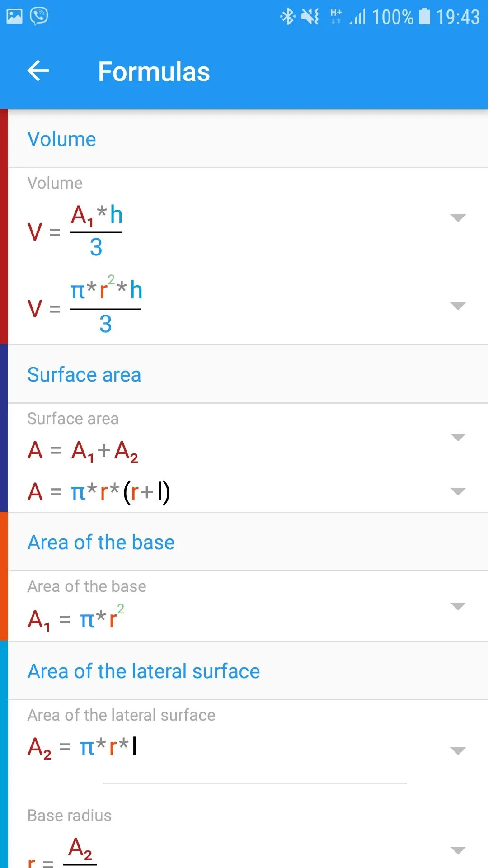Image resolution: width=488 pixels, height=868 pixels.
Task: Select the Surface area section header
Action: 248,374
